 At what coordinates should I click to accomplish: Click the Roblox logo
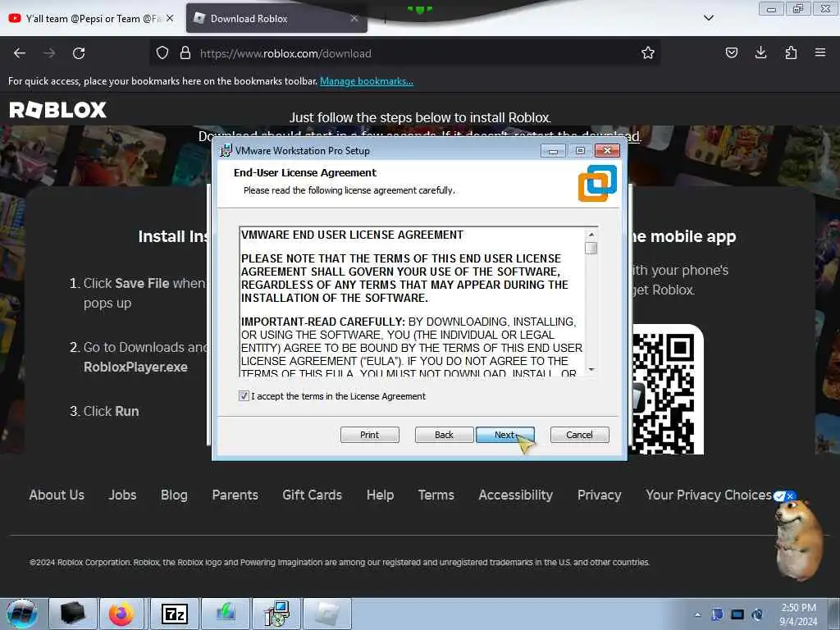tap(58, 110)
